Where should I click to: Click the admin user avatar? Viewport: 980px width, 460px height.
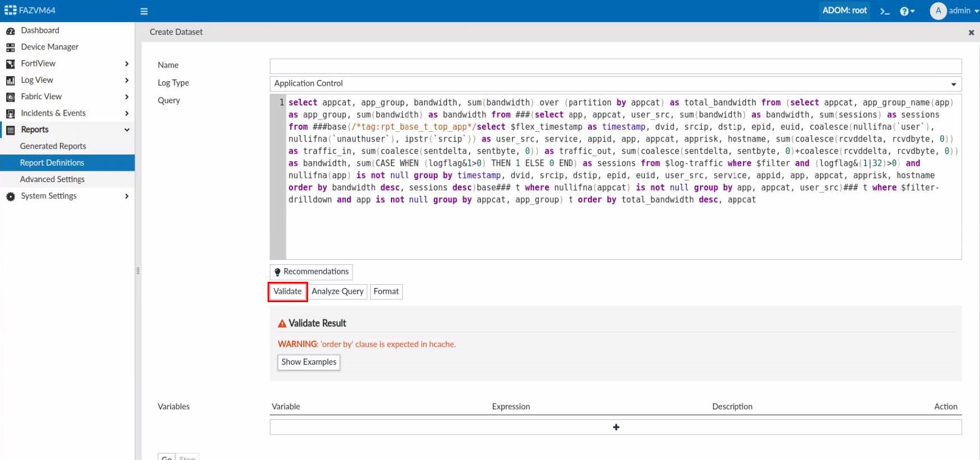coord(938,11)
